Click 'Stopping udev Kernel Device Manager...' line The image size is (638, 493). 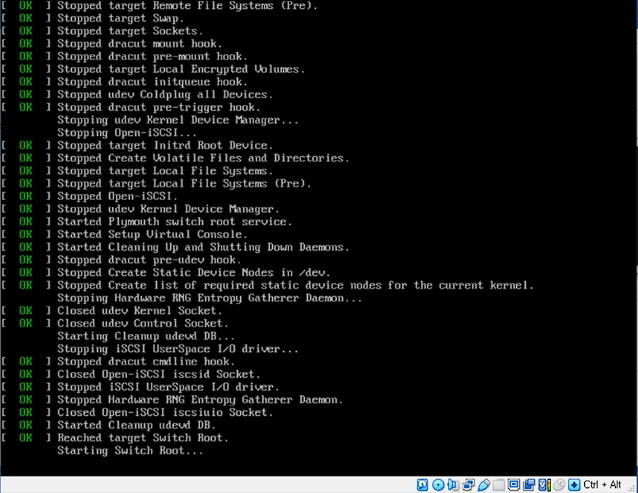coord(177,120)
